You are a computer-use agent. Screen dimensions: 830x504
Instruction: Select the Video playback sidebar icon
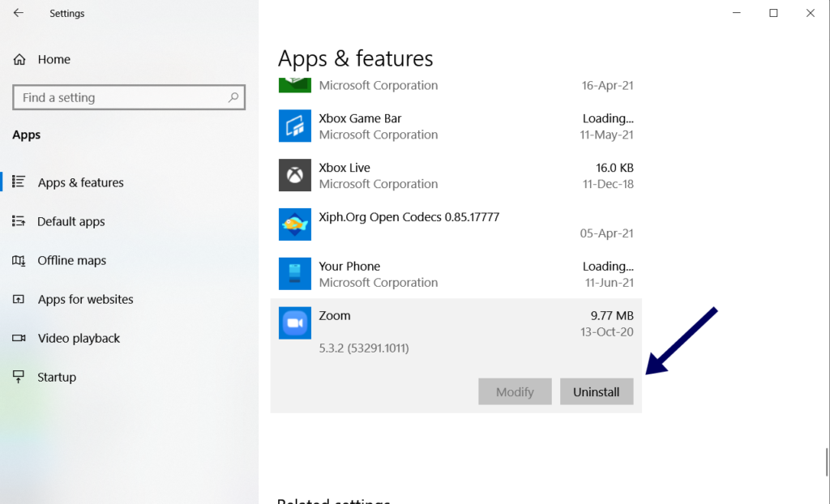(17, 338)
